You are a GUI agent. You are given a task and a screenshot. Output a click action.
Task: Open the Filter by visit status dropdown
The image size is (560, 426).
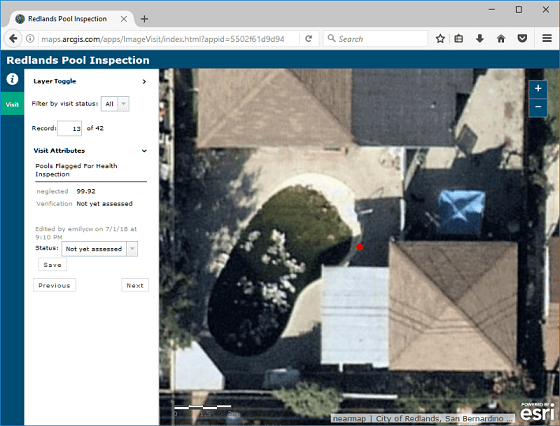(x=115, y=104)
